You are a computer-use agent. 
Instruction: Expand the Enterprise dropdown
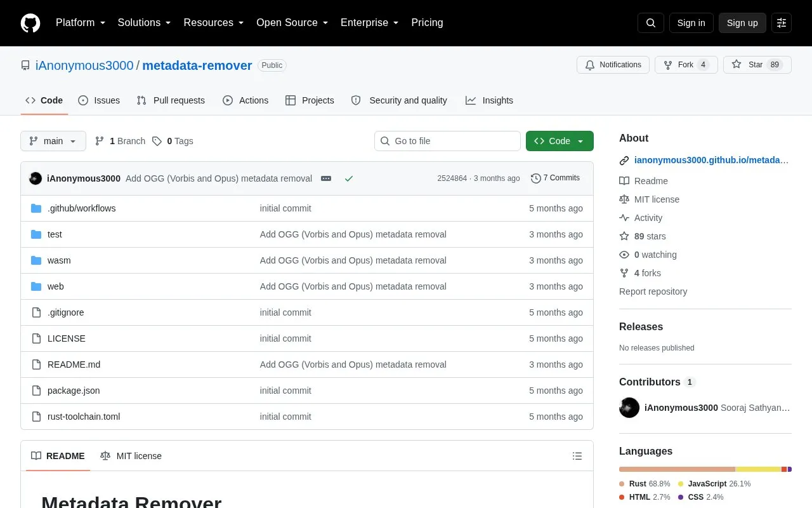[x=369, y=23]
